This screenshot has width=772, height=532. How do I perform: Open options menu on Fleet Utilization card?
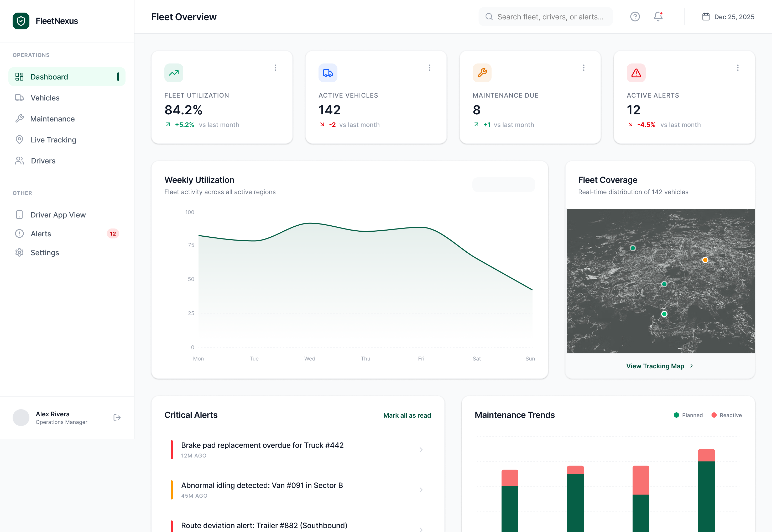(275, 68)
